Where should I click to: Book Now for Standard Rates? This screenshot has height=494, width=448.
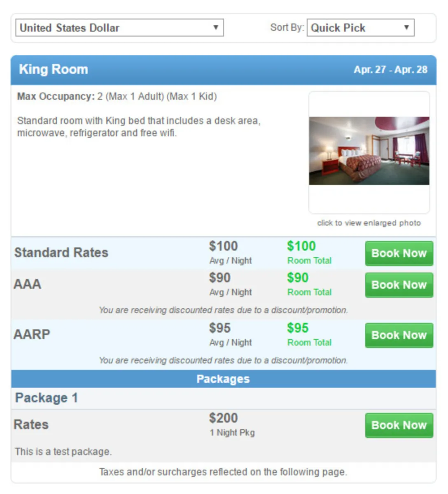(x=399, y=253)
